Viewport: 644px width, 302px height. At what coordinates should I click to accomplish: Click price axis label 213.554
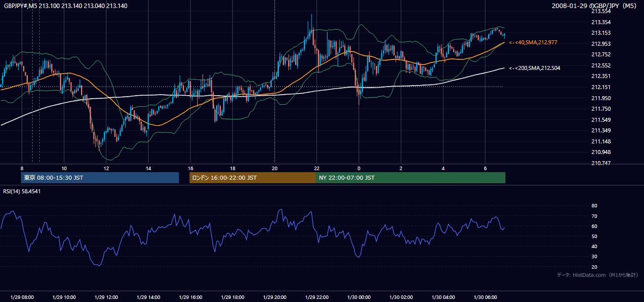click(x=601, y=11)
